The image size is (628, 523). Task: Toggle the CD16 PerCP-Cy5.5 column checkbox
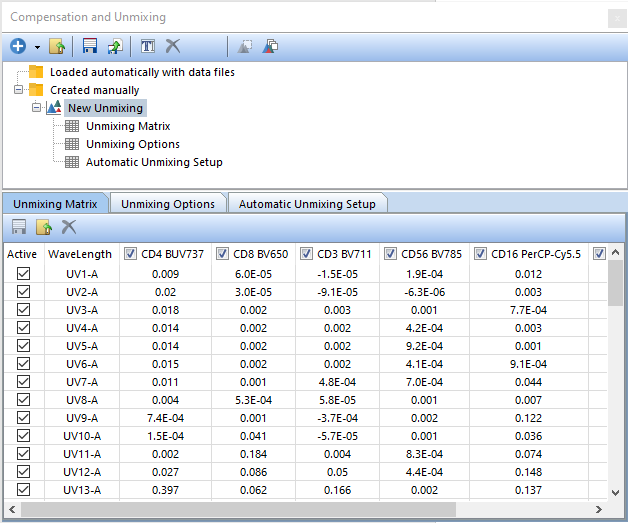pyautogui.click(x=480, y=254)
